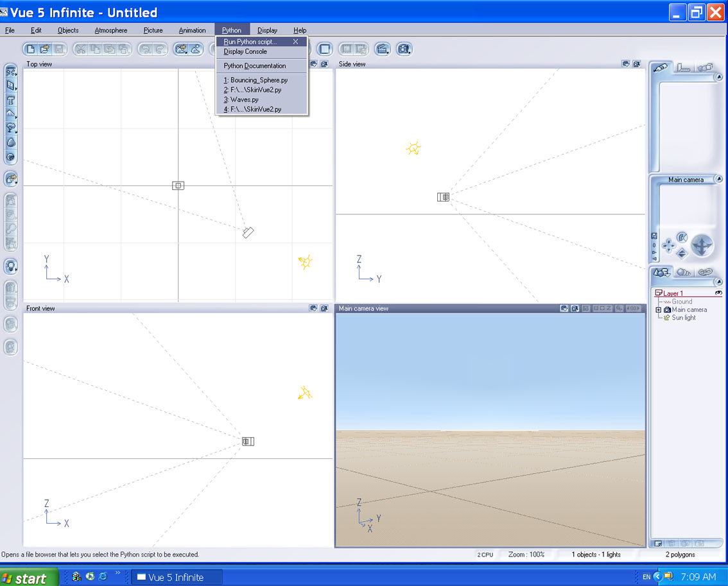Maximize the Top view pane
This screenshot has height=586, width=728.
pyautogui.click(x=324, y=64)
